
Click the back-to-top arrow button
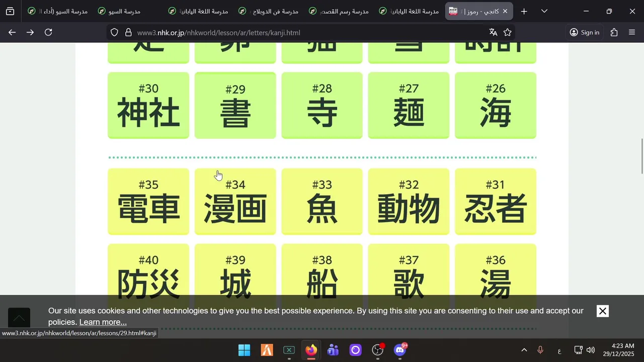19,318
